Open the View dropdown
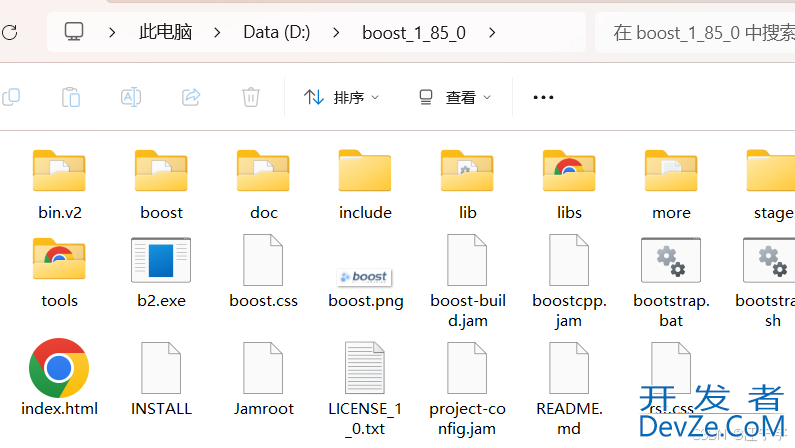Screen dimensions: 795x448 pyautogui.click(x=455, y=97)
